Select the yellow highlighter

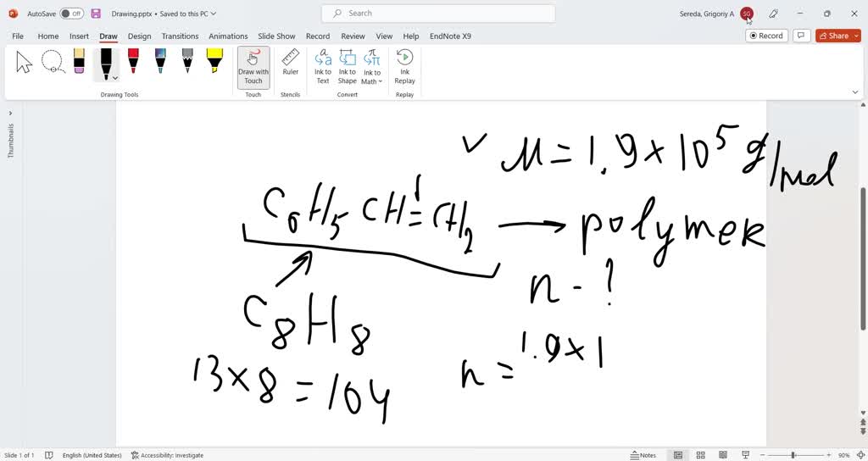[x=214, y=61]
